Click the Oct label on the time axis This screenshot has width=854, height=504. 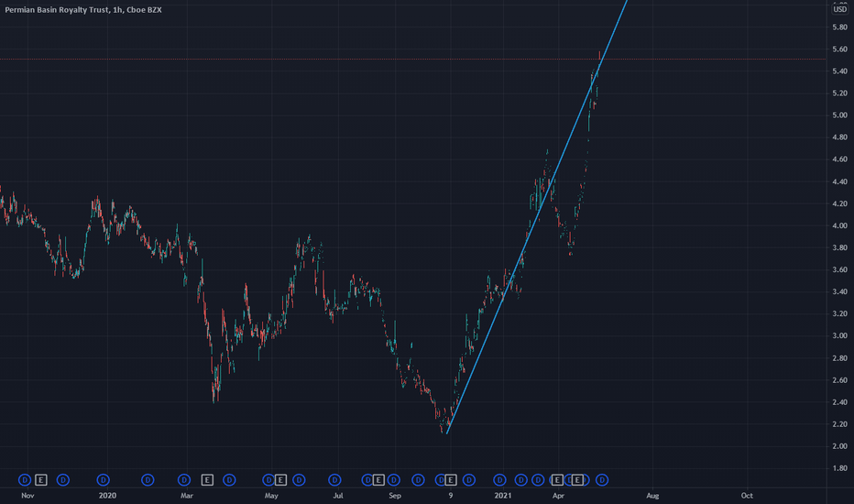coord(747,496)
